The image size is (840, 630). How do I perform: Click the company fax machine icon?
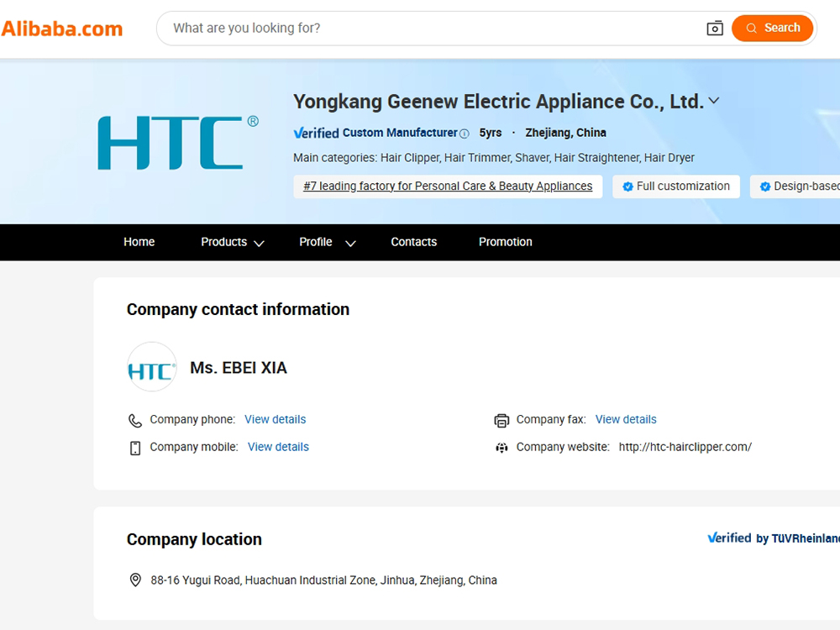point(501,419)
